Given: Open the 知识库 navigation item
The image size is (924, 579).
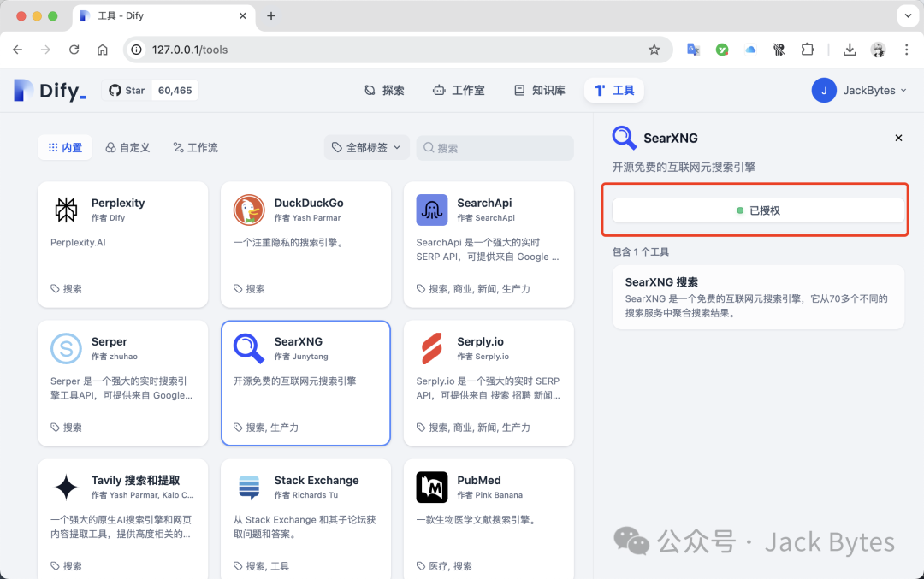Looking at the screenshot, I should 540,90.
